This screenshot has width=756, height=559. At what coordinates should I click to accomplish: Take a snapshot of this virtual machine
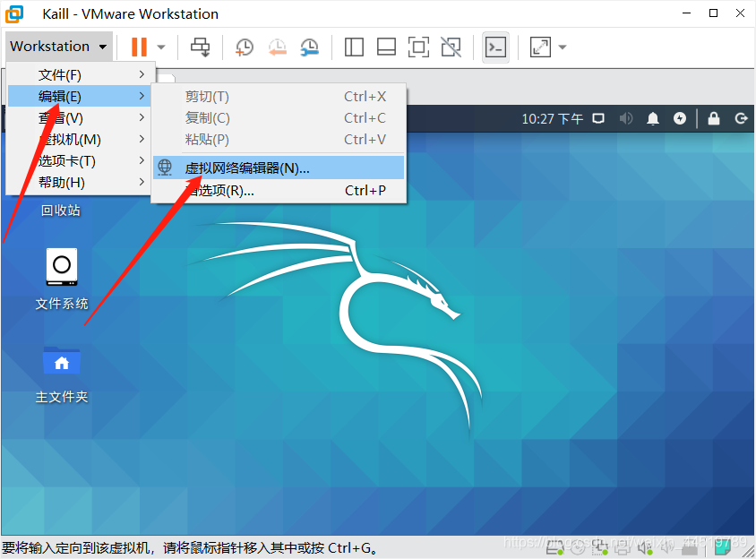[245, 47]
